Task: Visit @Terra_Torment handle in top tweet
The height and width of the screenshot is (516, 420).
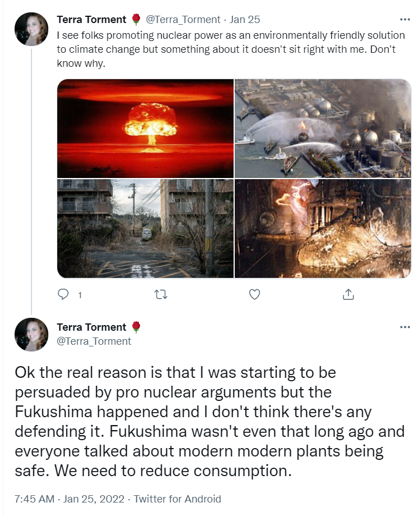Action: pos(182,20)
